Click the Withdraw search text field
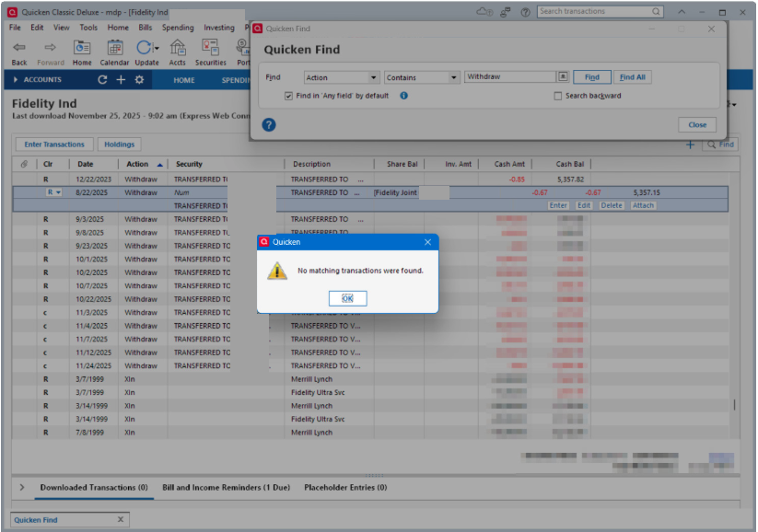The height and width of the screenshot is (532, 758). [x=509, y=76]
